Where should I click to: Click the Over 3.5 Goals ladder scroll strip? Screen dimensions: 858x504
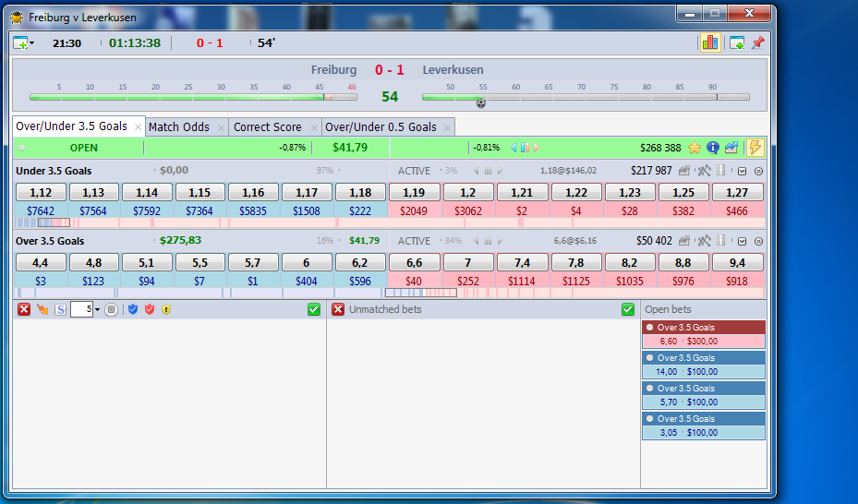coord(390,293)
